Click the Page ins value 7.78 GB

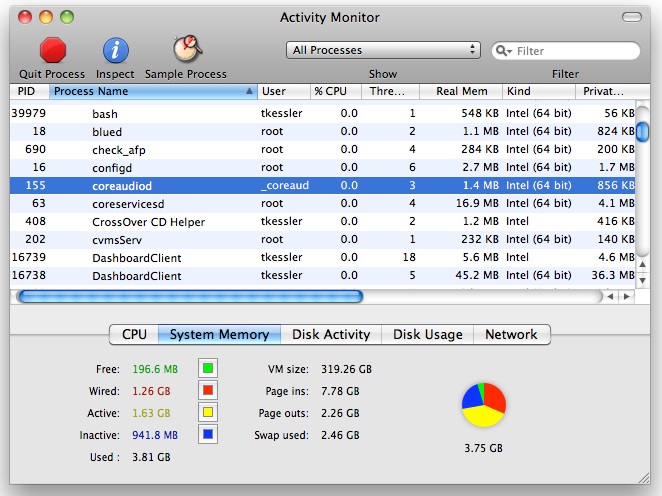coord(340,391)
